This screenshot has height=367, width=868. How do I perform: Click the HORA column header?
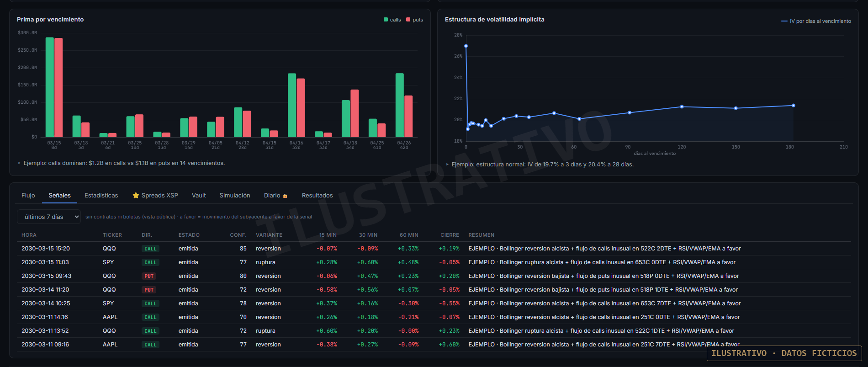29,235
